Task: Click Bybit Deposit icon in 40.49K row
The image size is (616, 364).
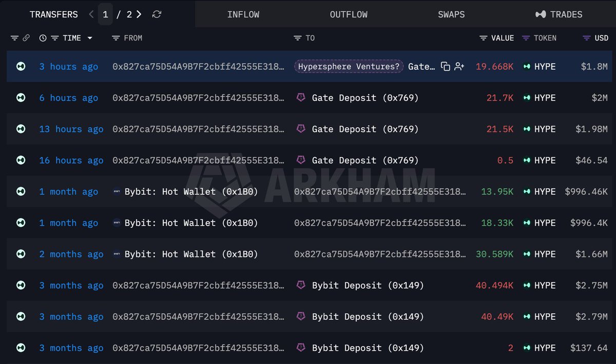Action: coord(301,316)
